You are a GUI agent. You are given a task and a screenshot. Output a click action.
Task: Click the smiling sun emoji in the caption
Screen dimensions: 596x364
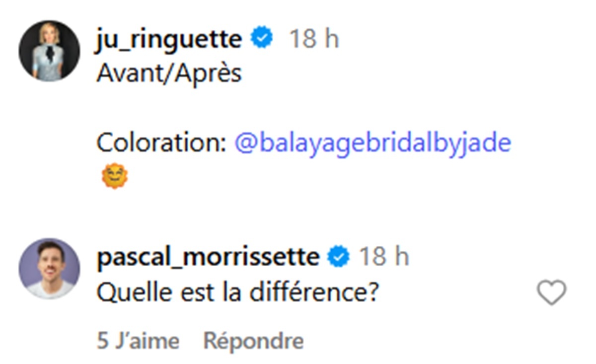click(115, 177)
